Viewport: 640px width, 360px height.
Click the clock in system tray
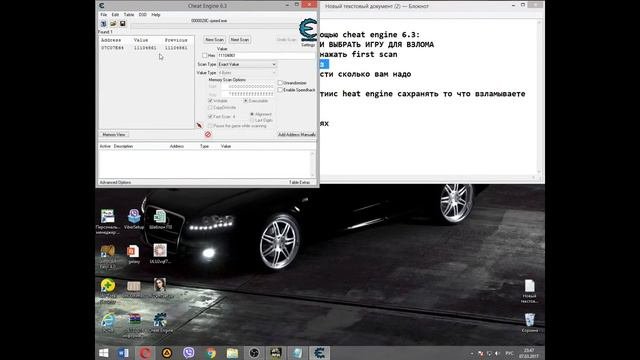tap(529, 353)
